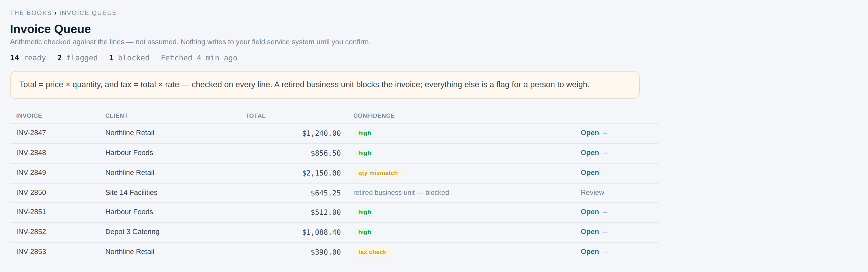Screen dimensions: 868x272
Task: Click Harbour Foods in INV-2848 row
Action: [129, 152]
